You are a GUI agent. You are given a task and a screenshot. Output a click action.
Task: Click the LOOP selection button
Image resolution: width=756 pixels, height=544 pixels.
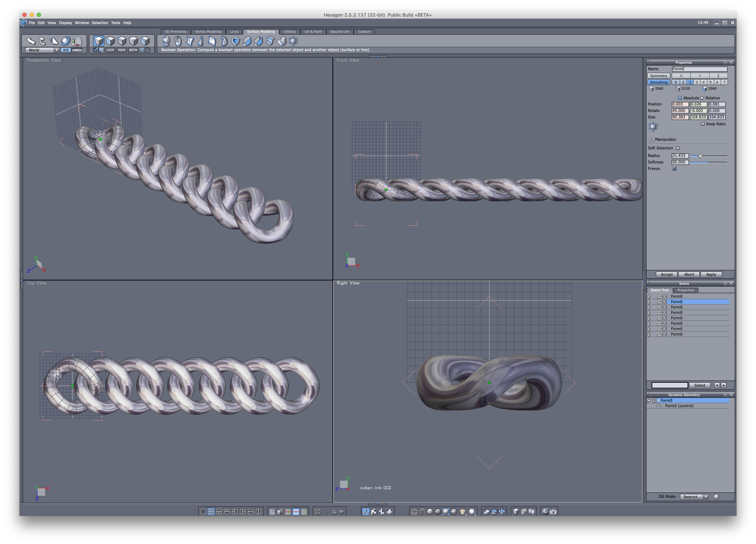pyautogui.click(x=110, y=50)
